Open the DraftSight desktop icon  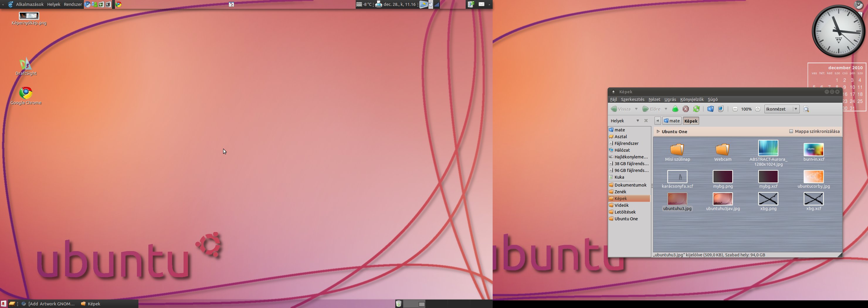[26, 66]
